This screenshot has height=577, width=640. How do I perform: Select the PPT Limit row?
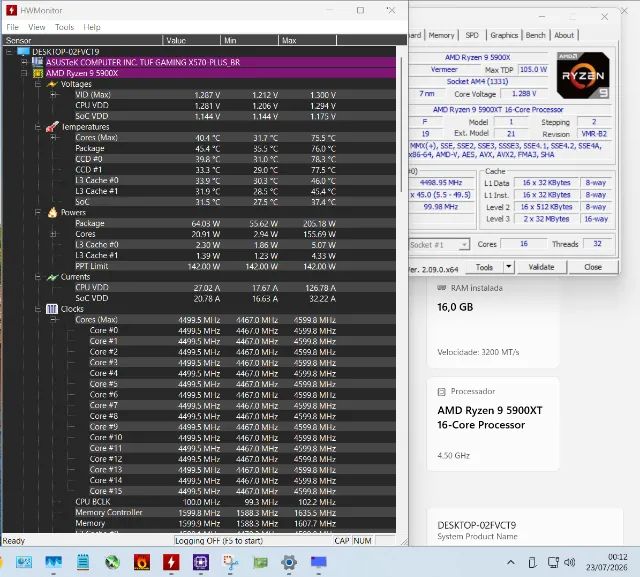pos(199,266)
